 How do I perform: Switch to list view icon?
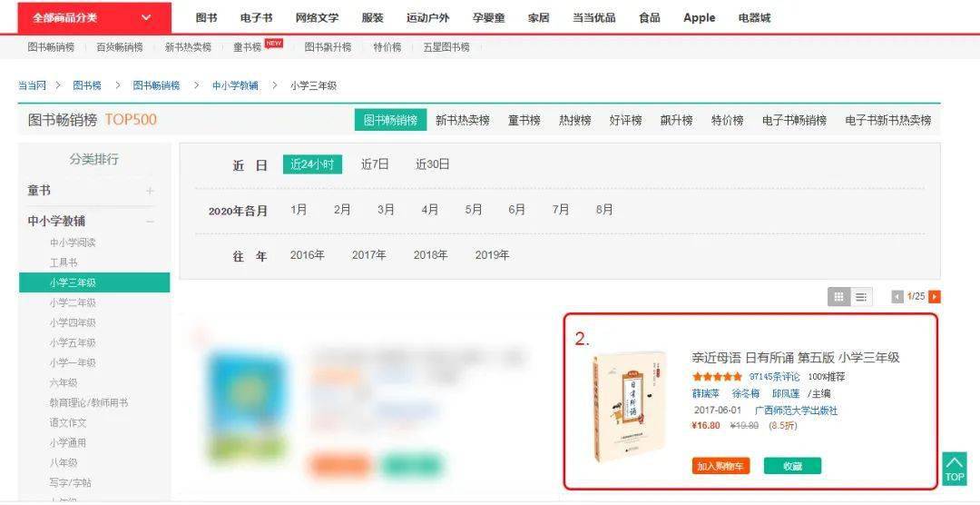[x=860, y=297]
